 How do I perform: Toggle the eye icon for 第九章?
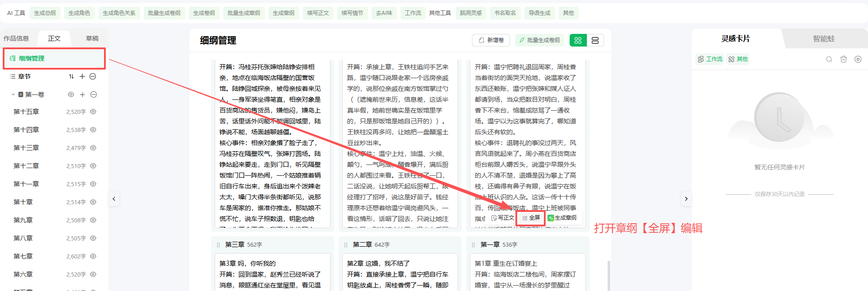coord(93,220)
